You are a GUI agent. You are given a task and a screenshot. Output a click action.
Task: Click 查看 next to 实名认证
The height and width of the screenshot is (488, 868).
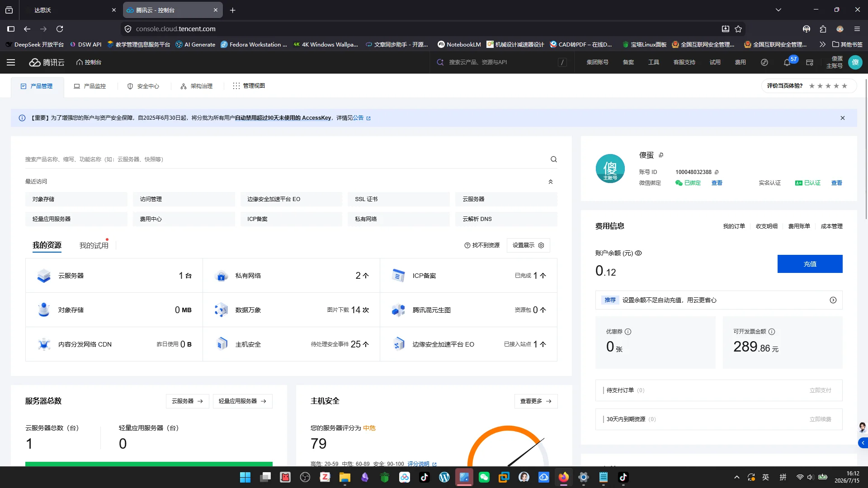click(x=837, y=183)
